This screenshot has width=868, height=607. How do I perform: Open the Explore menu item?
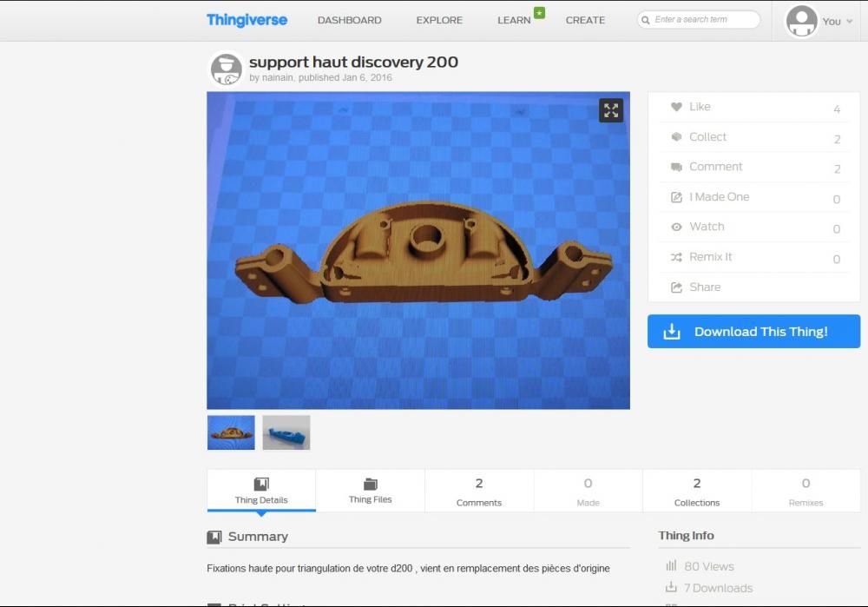(439, 20)
